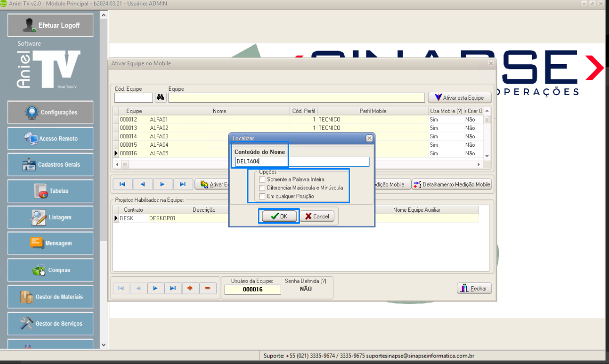The image size is (609, 364).
Task: Check Diferenciar Maiúscula e Minúscula
Action: coord(262,188)
